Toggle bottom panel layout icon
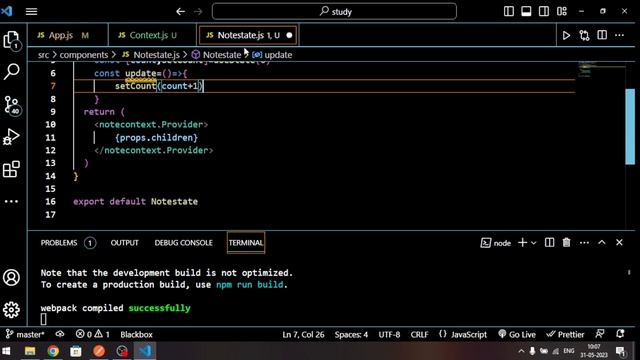640x360 pixels. [526, 11]
